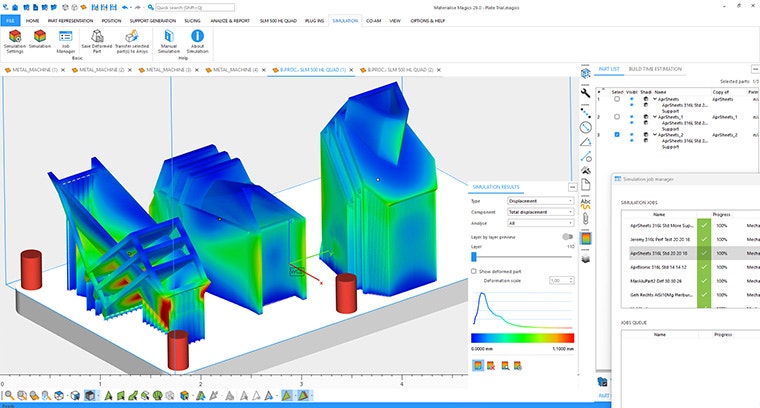Select the circle measurement tool
The height and width of the screenshot is (408, 760).
[586, 127]
